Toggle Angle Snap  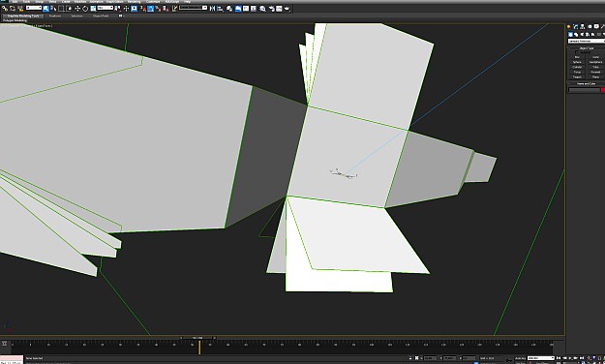[150, 9]
